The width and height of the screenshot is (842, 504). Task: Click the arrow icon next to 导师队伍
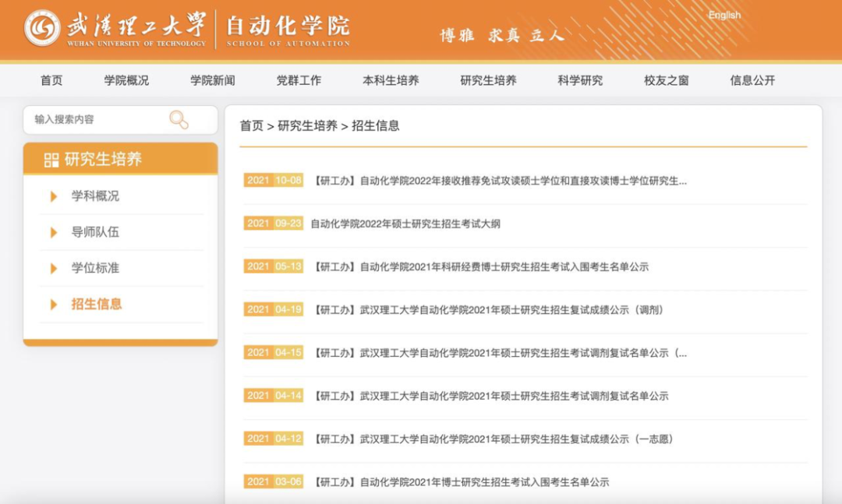click(54, 232)
